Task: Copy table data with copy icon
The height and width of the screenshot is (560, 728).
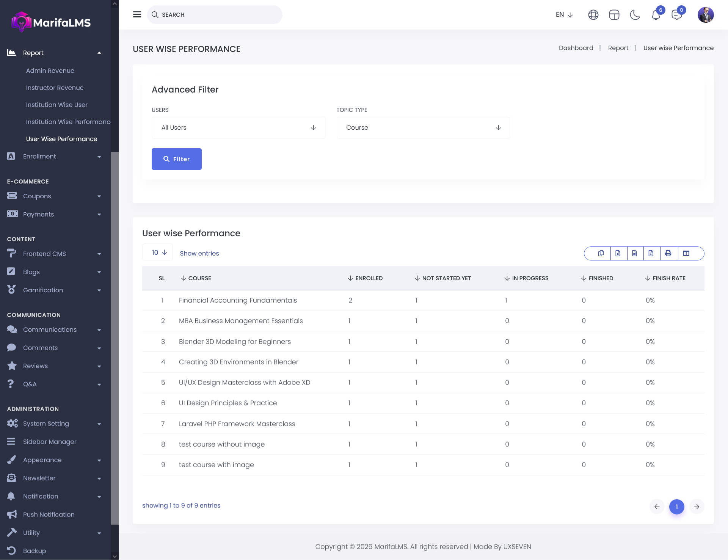Action: (x=601, y=253)
